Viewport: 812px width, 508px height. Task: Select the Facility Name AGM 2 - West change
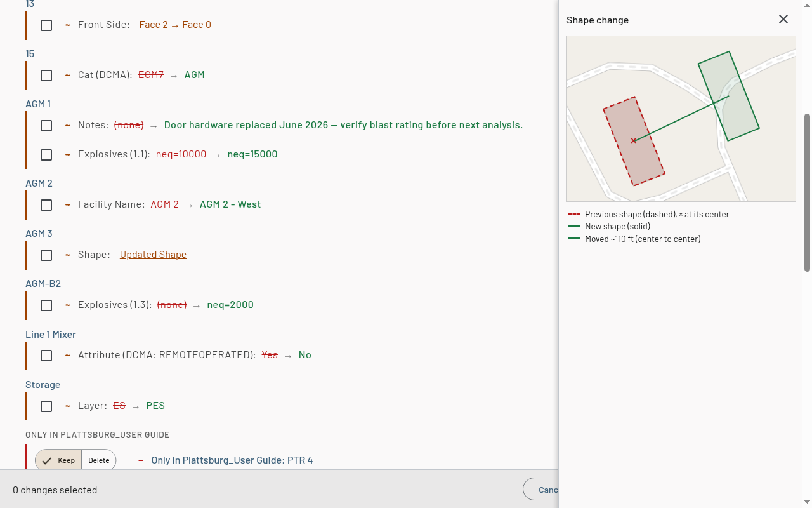(x=46, y=205)
